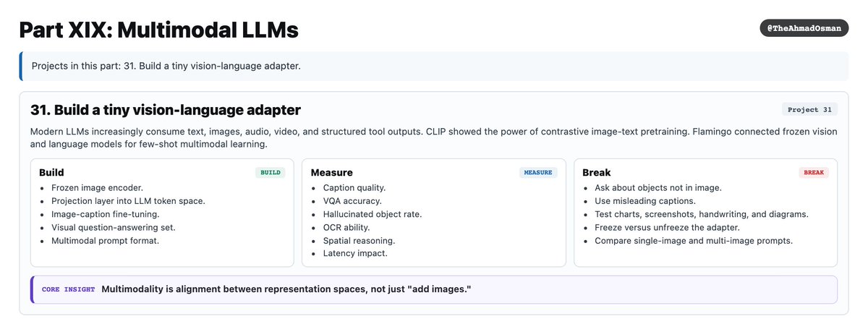Select 'Projection layer into LLM token space' item
The height and width of the screenshot is (332, 868).
coord(128,201)
